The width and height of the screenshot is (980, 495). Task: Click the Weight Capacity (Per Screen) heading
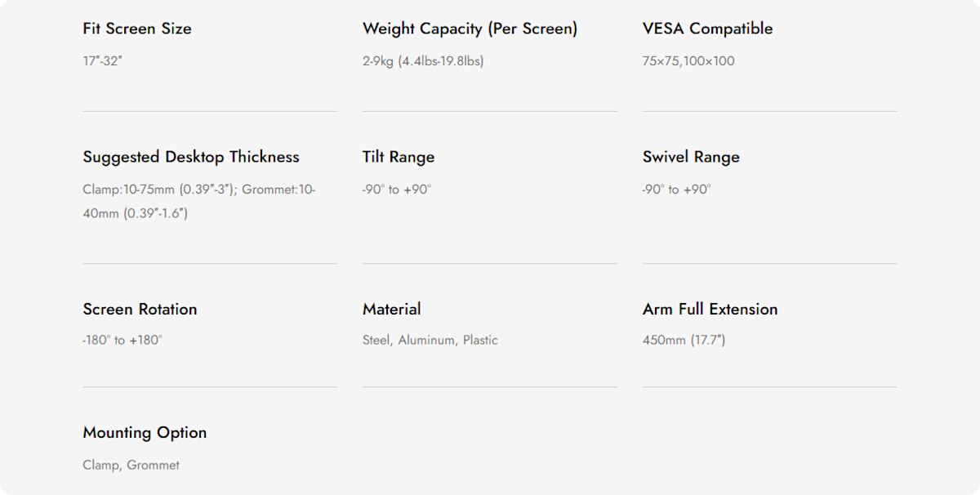(x=470, y=29)
